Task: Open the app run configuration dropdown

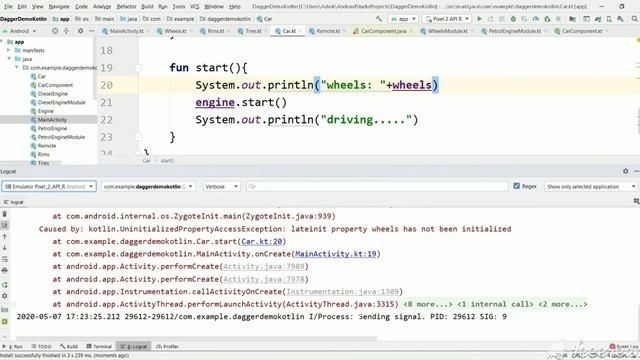Action: [x=403, y=19]
